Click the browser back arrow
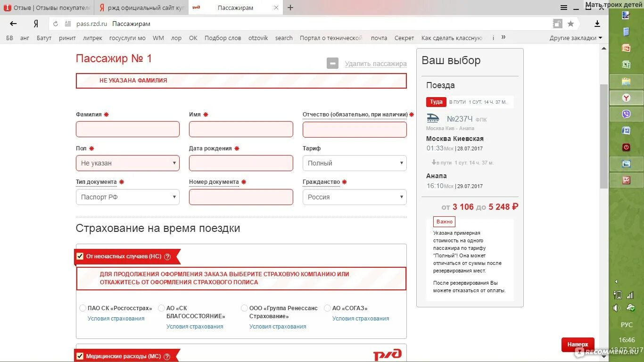This screenshot has height=362, width=644. point(13,24)
